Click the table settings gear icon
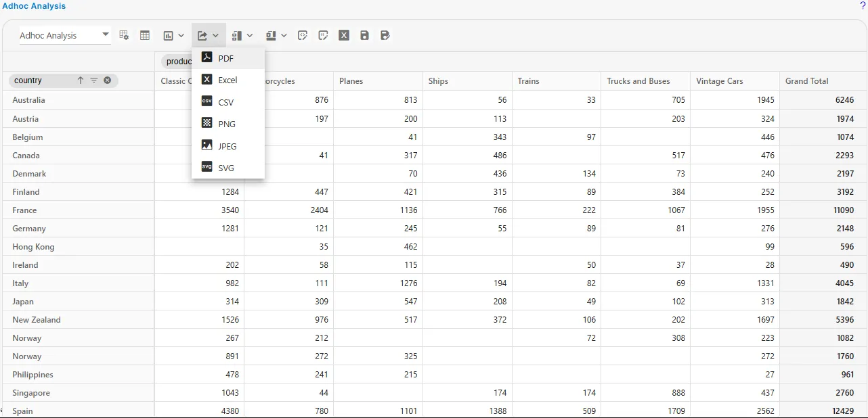868x418 pixels. [124, 35]
